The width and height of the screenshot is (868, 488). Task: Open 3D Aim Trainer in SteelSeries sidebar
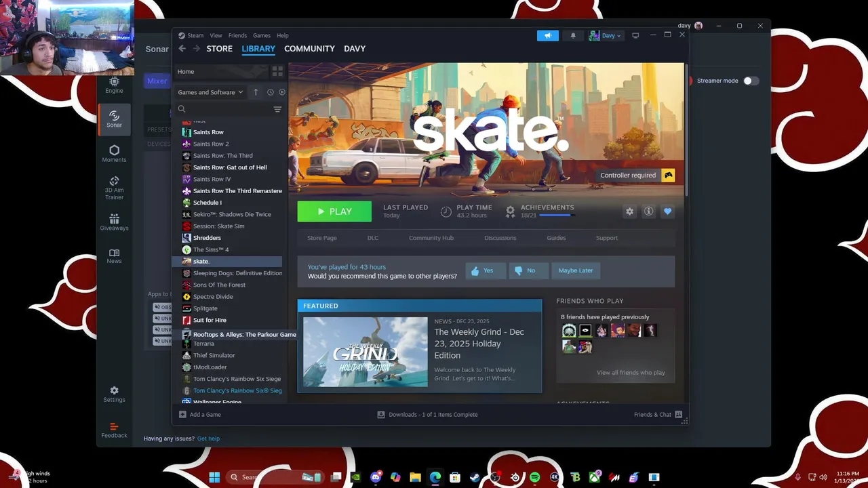114,188
